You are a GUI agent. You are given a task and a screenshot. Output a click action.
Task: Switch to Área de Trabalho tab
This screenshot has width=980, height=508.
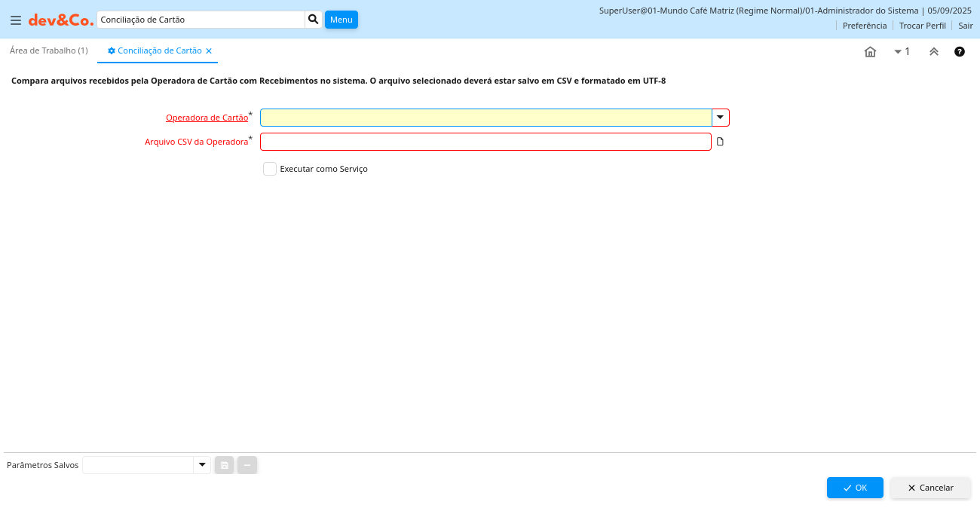[x=49, y=50]
